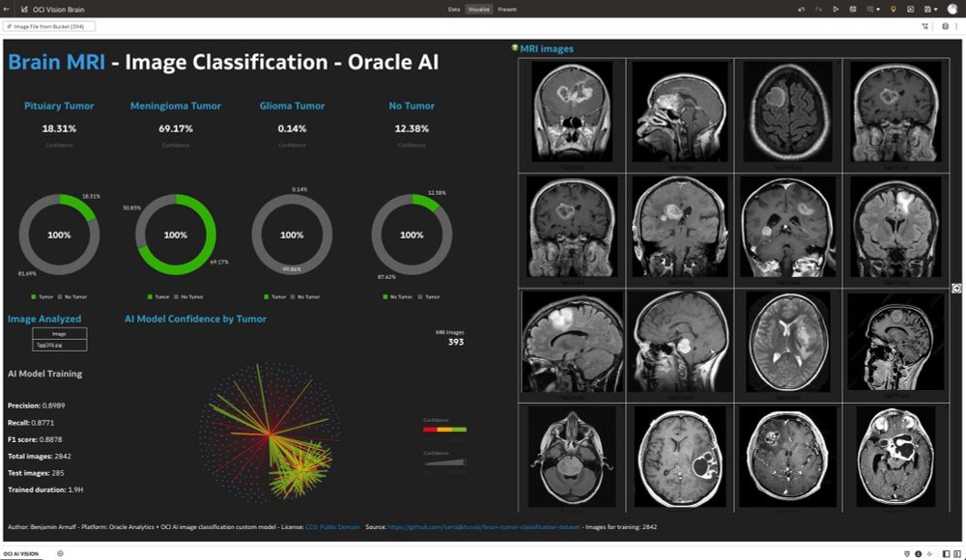Click the Total images: 2842 line

click(40, 456)
